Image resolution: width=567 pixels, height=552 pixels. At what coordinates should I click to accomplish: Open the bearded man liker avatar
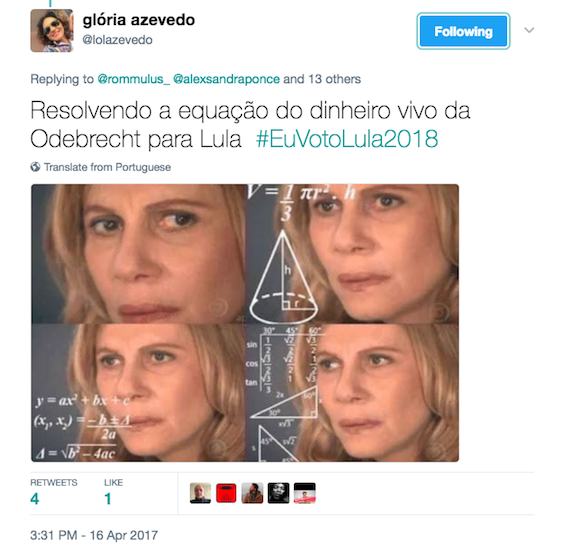point(252,493)
